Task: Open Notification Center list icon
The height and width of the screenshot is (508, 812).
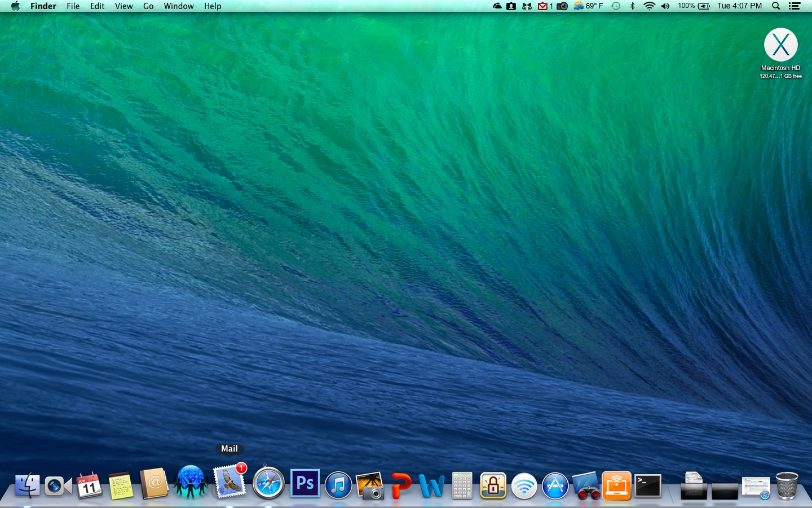Action: tap(795, 6)
